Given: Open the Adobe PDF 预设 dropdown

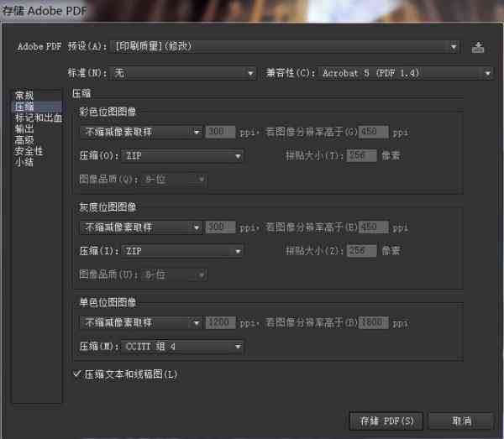Looking at the screenshot, I should click(x=285, y=47).
